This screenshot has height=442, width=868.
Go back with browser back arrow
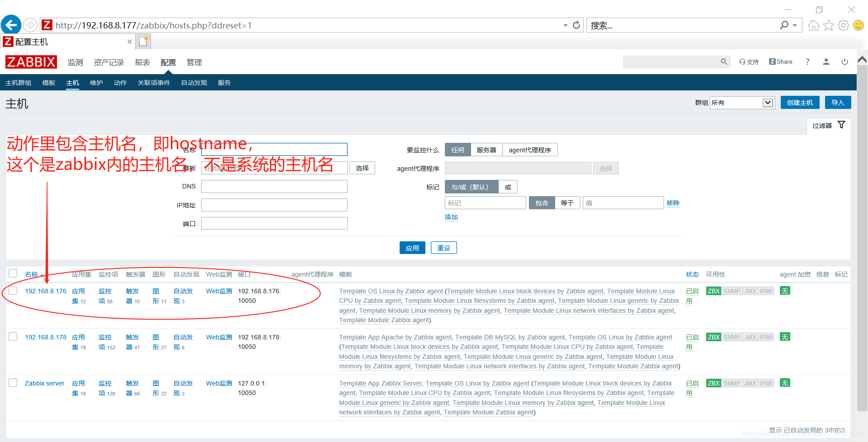[x=11, y=24]
